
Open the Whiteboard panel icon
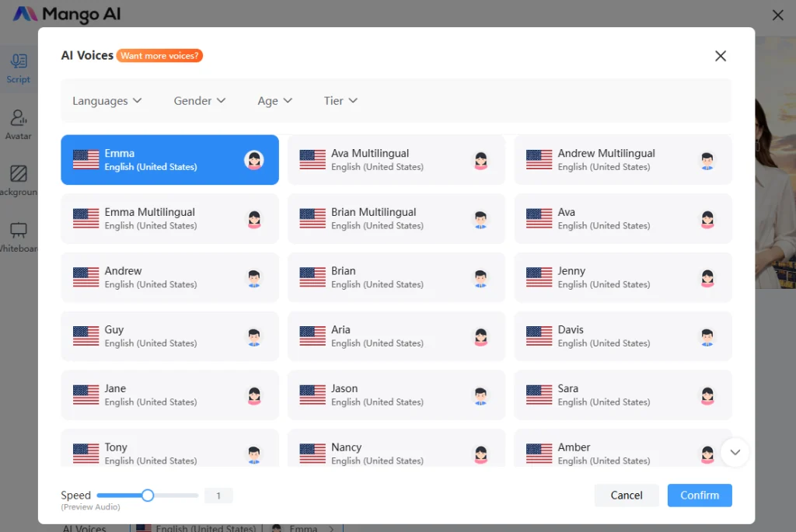pyautogui.click(x=19, y=231)
